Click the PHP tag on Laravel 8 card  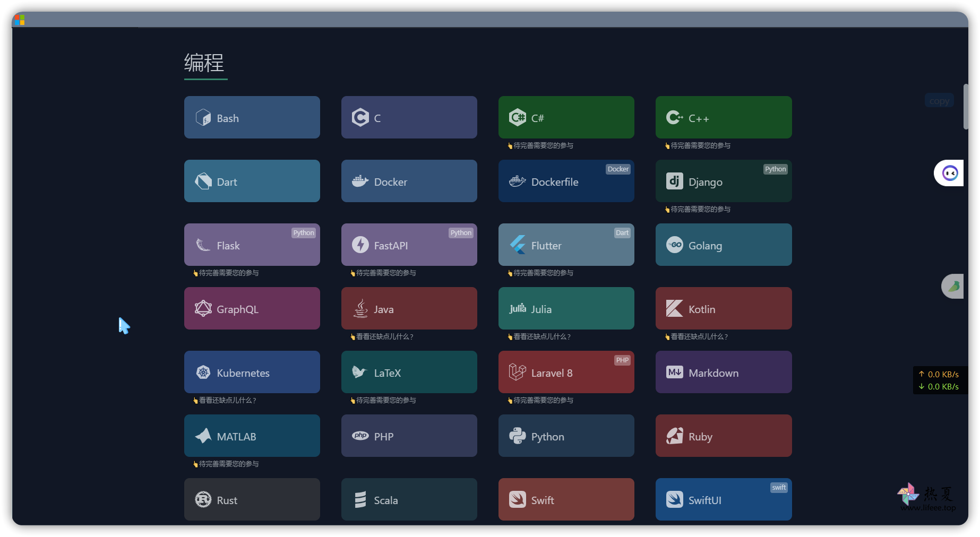pos(622,360)
